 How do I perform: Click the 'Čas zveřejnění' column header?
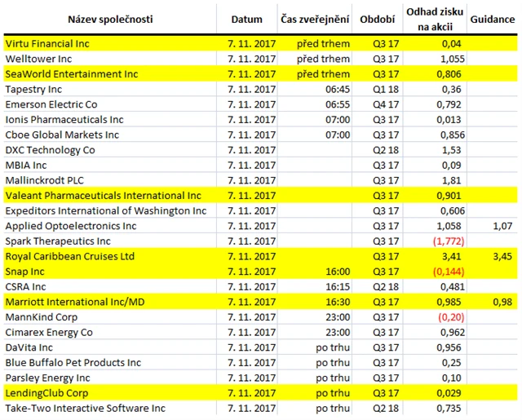pos(315,20)
